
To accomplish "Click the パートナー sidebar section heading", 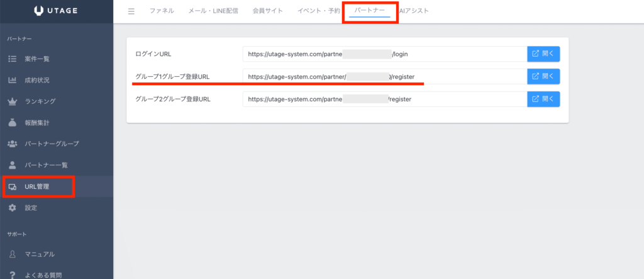I will point(19,39).
